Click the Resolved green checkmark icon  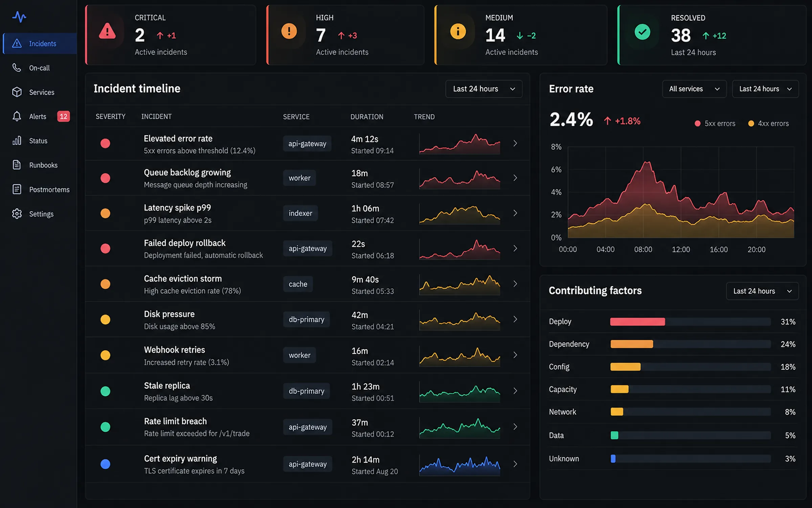click(642, 32)
